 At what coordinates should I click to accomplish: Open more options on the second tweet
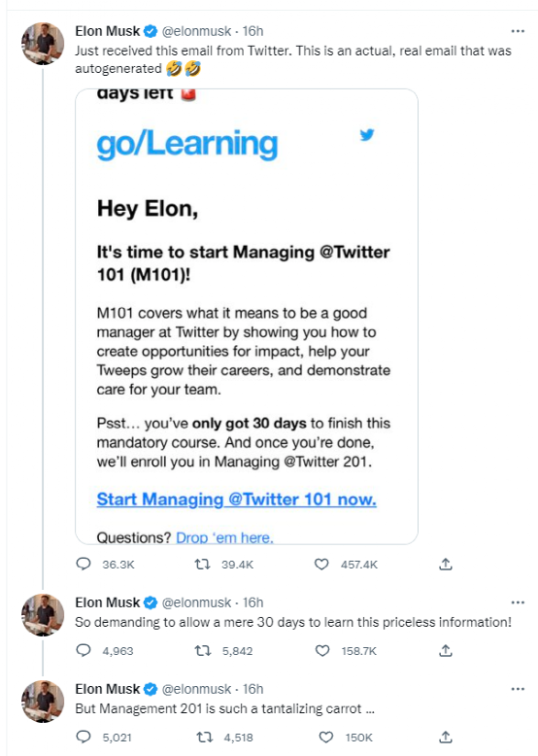coord(518,602)
